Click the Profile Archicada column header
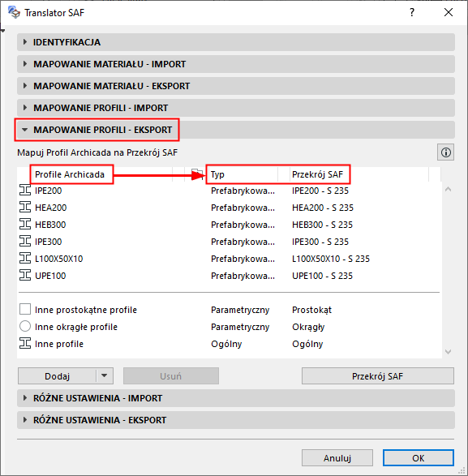468x476 pixels. [x=70, y=174]
